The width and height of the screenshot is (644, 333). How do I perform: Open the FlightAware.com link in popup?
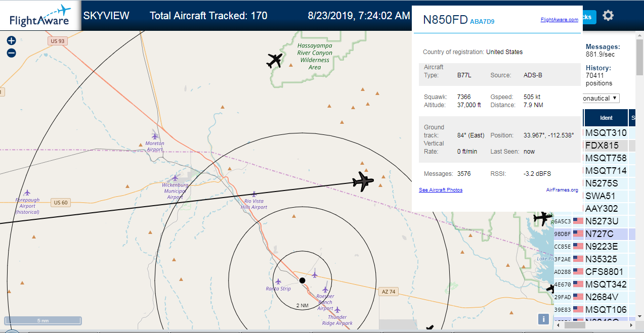559,20
